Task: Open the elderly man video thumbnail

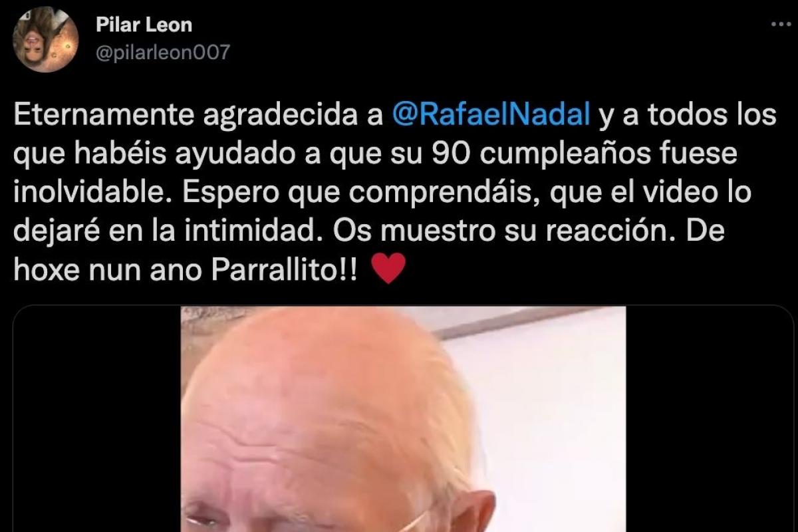Action: coord(404,419)
